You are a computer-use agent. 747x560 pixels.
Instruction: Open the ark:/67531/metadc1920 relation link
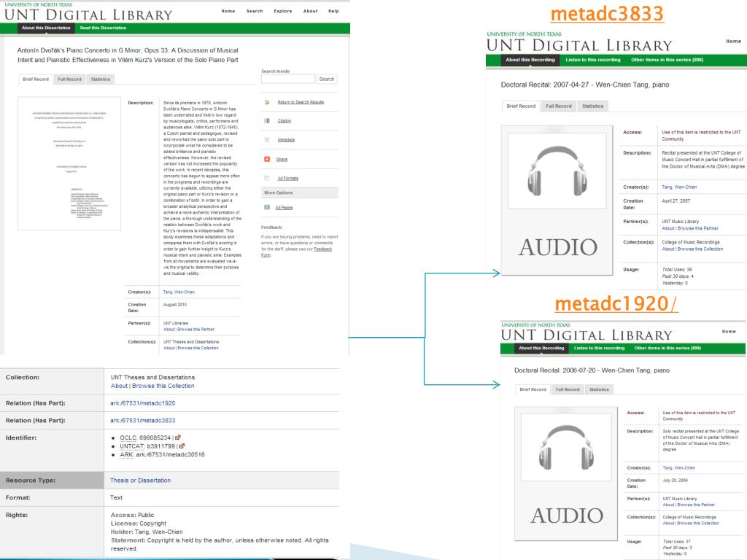[143, 403]
